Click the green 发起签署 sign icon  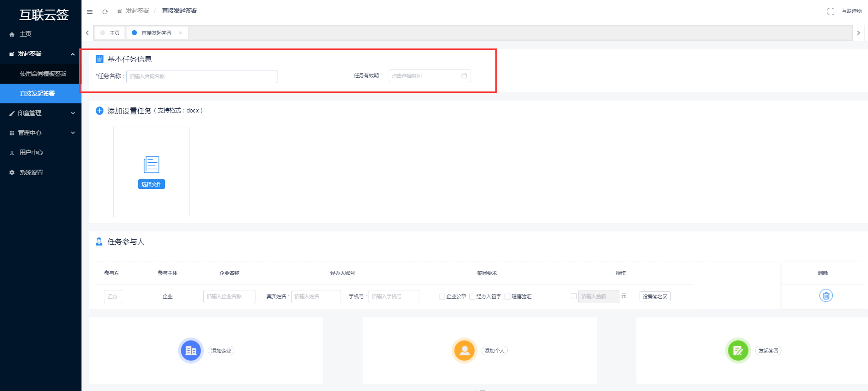click(738, 351)
